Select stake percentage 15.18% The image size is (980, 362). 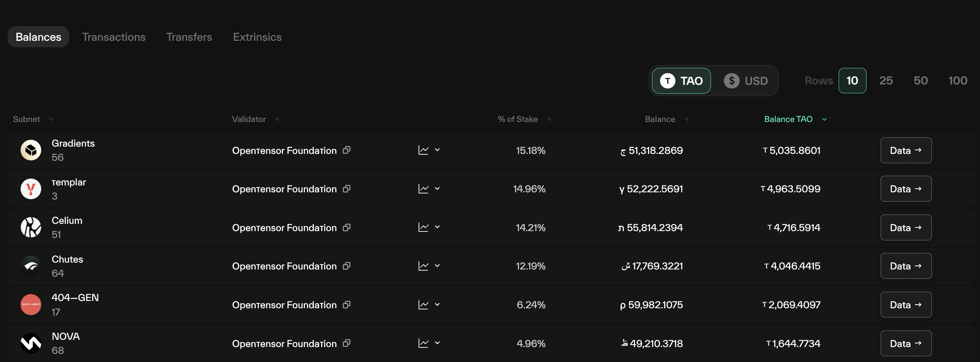[x=531, y=150]
